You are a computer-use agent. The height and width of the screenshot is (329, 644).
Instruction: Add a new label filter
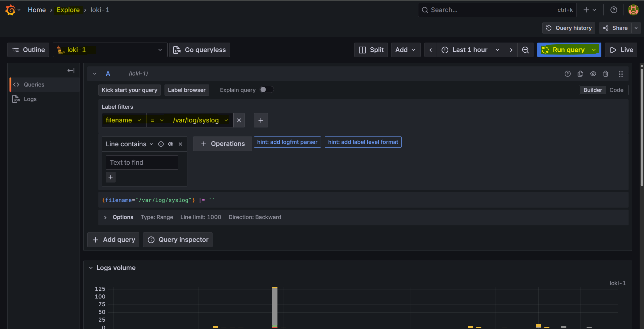(x=261, y=120)
